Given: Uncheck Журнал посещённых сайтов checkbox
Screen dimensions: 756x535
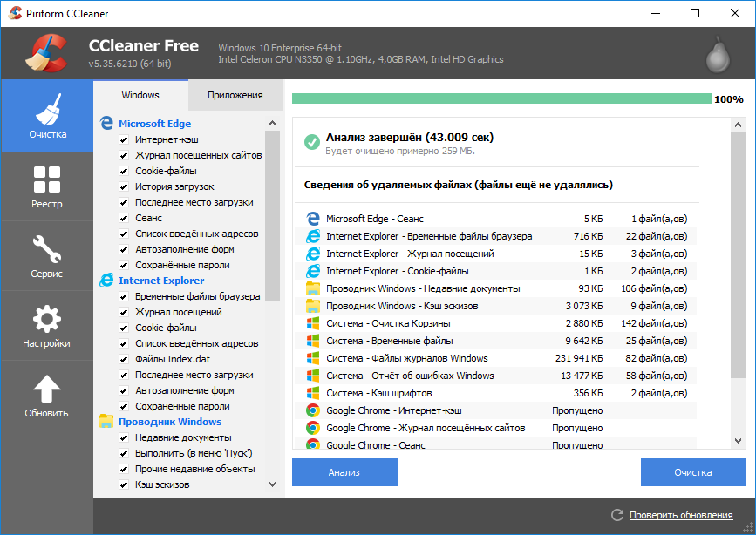Looking at the screenshot, I should tap(124, 155).
